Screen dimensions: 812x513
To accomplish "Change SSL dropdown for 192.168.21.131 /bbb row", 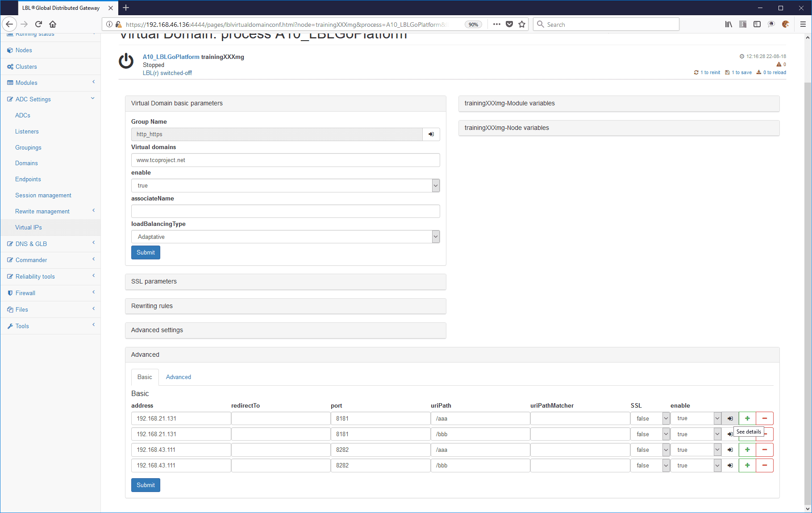I will pos(650,434).
